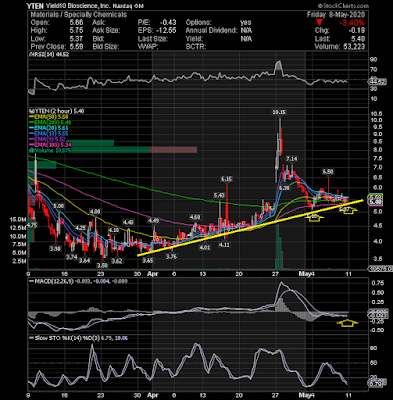The height and width of the screenshot is (400, 393).
Task: Click the Options value yes
Action: point(246,23)
